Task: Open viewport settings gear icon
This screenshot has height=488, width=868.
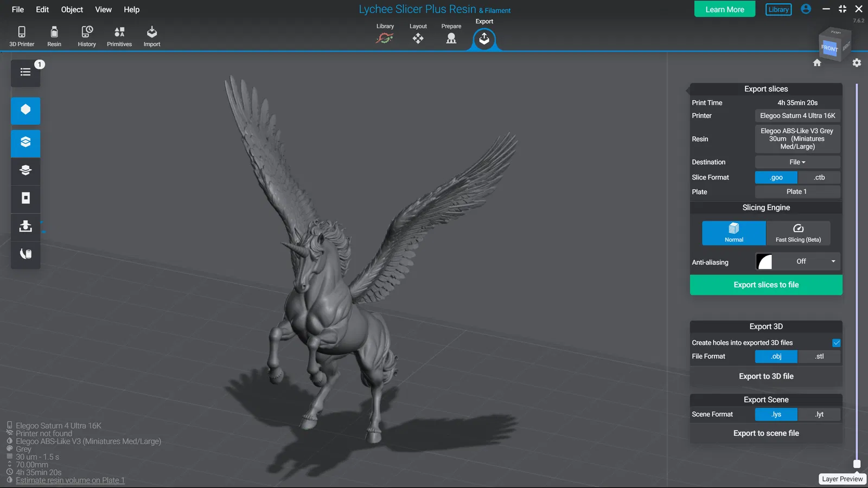Action: pyautogui.click(x=857, y=63)
